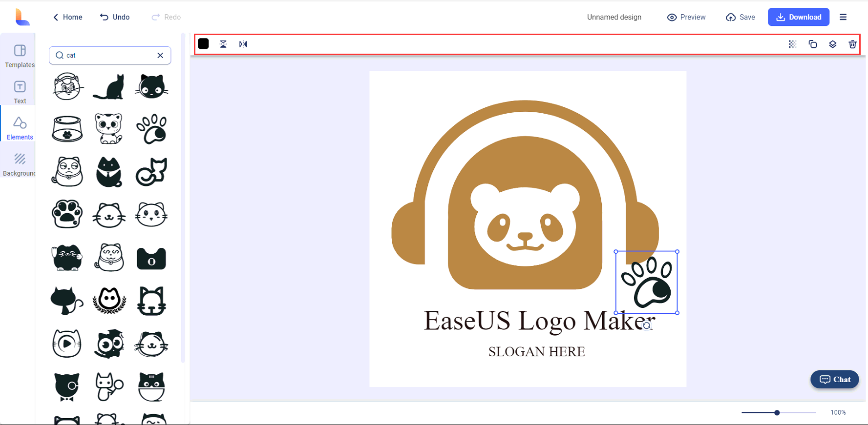This screenshot has width=868, height=425.
Task: Open the Chat support widget
Action: click(835, 380)
